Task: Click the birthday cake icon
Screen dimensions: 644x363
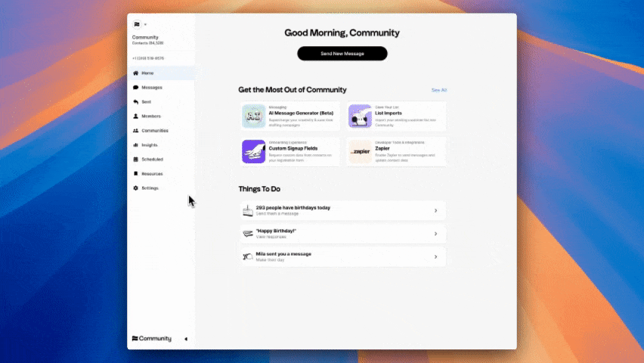Action: pyautogui.click(x=248, y=210)
